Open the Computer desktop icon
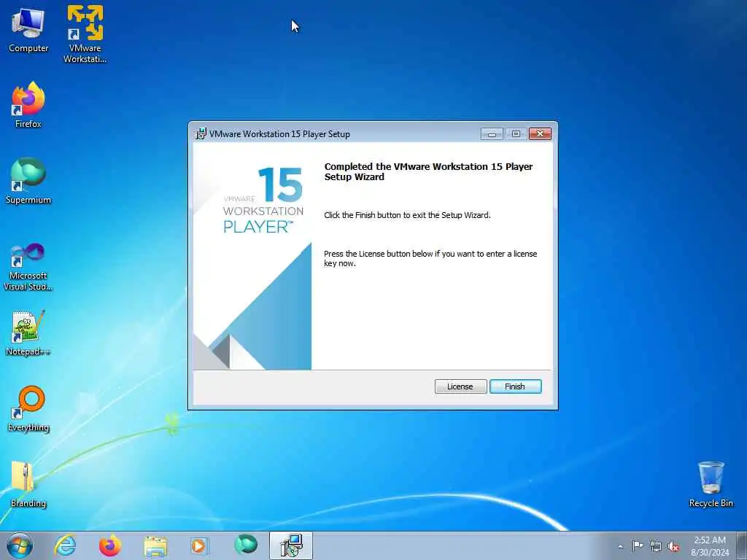This screenshot has height=560, width=747. (x=28, y=30)
